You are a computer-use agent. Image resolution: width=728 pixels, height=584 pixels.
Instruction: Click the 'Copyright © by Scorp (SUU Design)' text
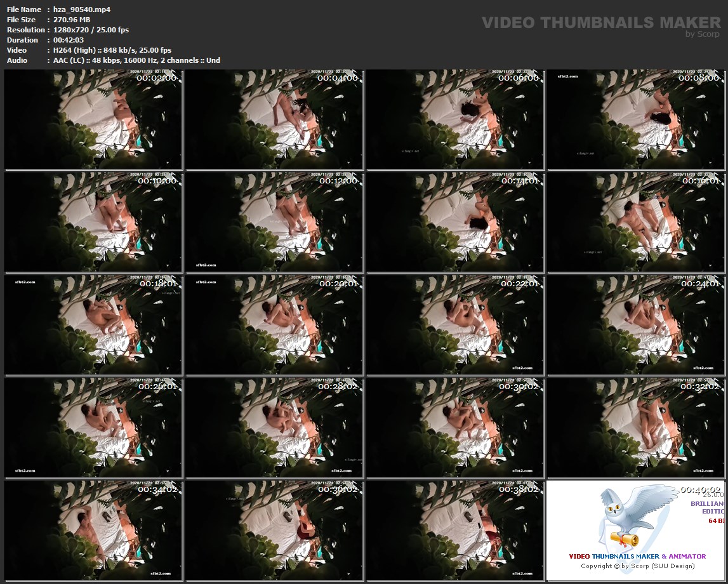637,566
